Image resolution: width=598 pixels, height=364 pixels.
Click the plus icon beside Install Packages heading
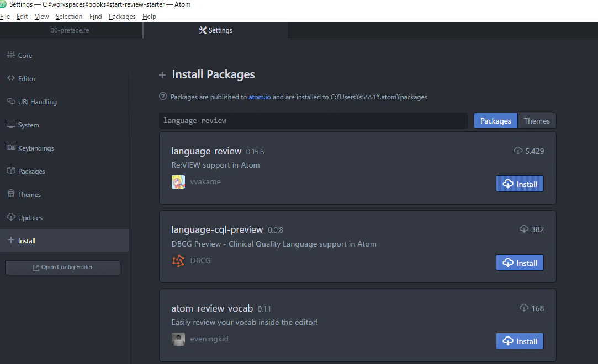[162, 75]
